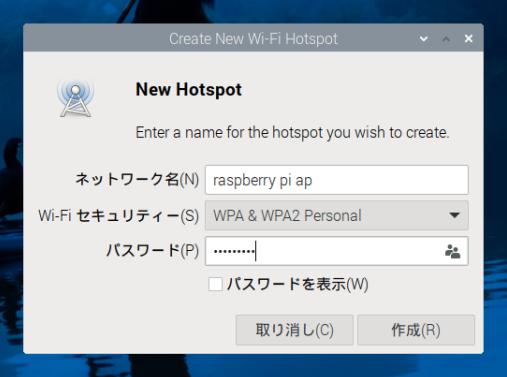The height and width of the screenshot is (377, 507).
Task: Click the window minimize chevron icon
Action: (x=424, y=39)
